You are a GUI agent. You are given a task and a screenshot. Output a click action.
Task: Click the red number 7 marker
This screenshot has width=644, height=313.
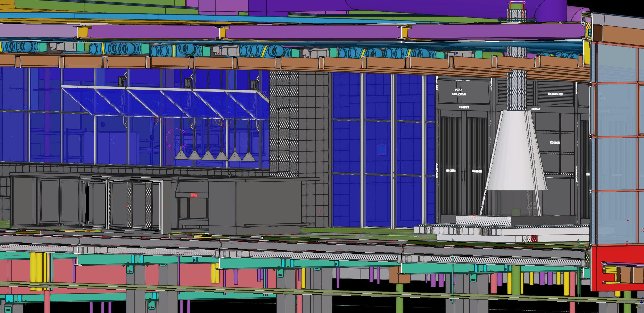click(165, 207)
